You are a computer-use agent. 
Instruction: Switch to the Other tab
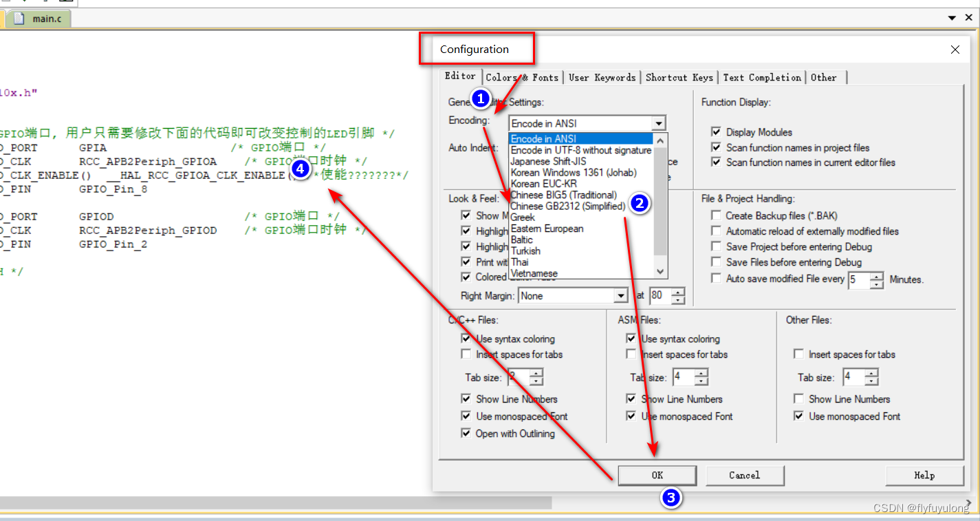pyautogui.click(x=824, y=78)
